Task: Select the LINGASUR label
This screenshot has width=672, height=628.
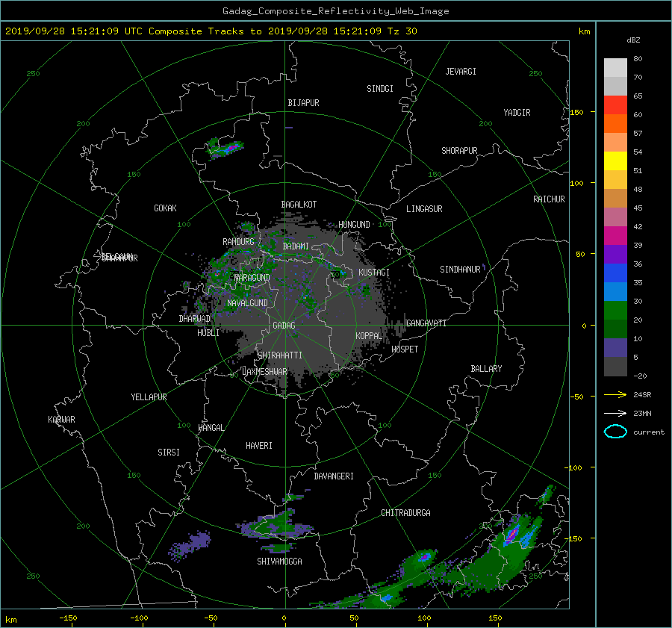Action: (x=424, y=209)
